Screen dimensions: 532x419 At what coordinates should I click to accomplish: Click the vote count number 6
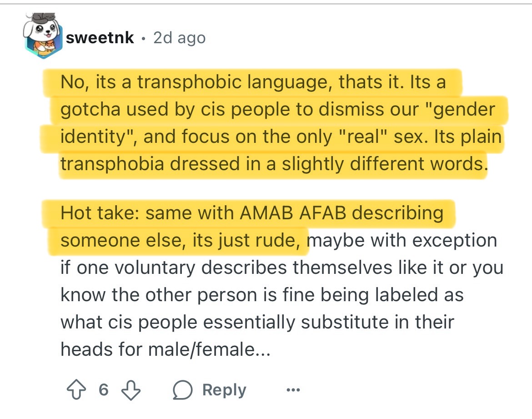[x=104, y=389]
